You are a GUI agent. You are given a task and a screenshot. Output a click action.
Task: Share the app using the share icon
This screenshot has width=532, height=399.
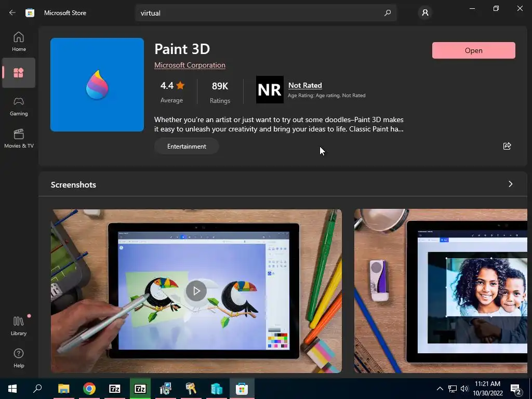click(x=507, y=146)
